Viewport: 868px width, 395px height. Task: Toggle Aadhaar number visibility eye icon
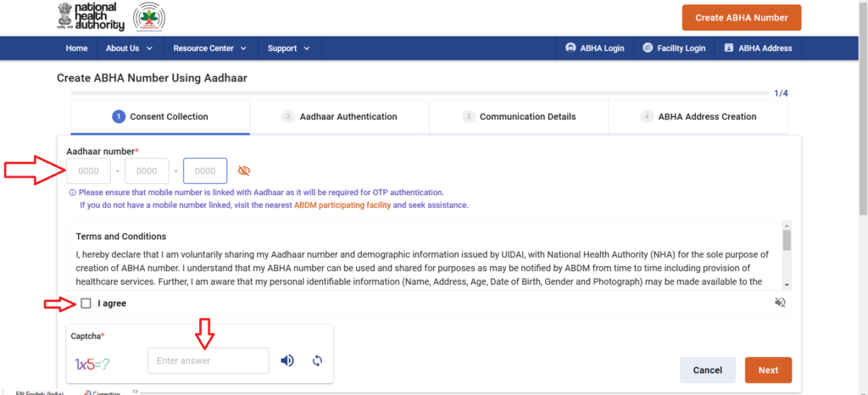click(x=244, y=171)
